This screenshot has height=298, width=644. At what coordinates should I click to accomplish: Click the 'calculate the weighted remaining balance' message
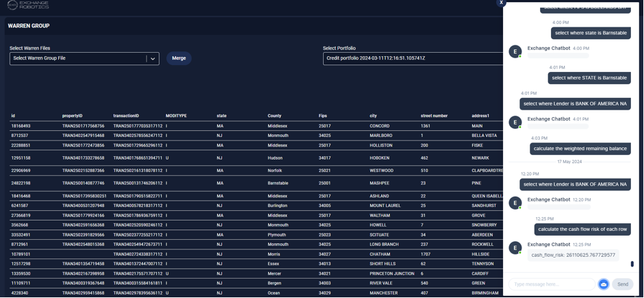(580, 149)
